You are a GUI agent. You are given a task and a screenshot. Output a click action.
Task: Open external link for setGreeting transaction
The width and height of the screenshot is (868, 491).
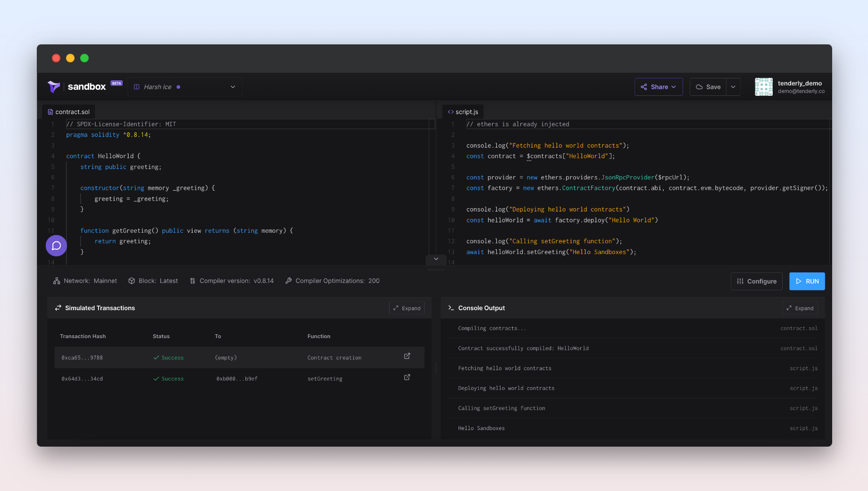[407, 377]
